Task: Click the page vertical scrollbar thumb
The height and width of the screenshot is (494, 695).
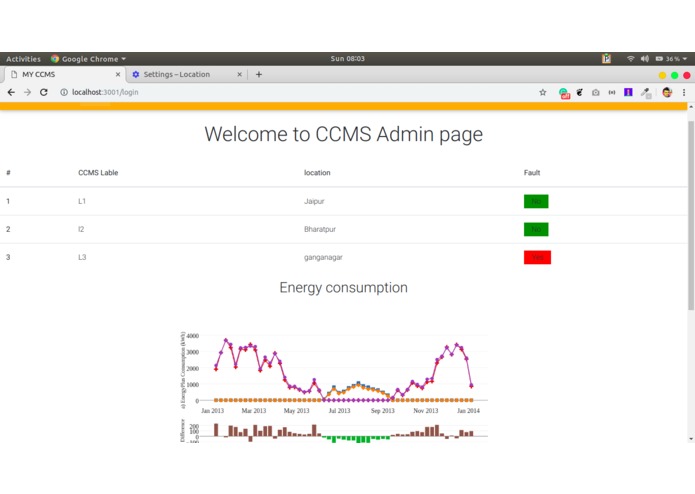Action: [691, 215]
